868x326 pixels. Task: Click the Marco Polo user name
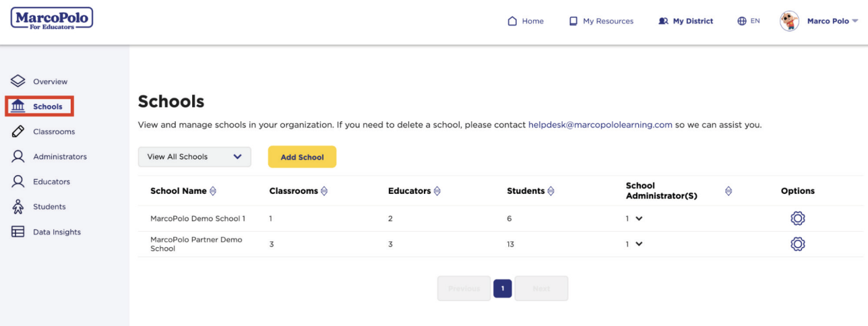pyautogui.click(x=828, y=21)
